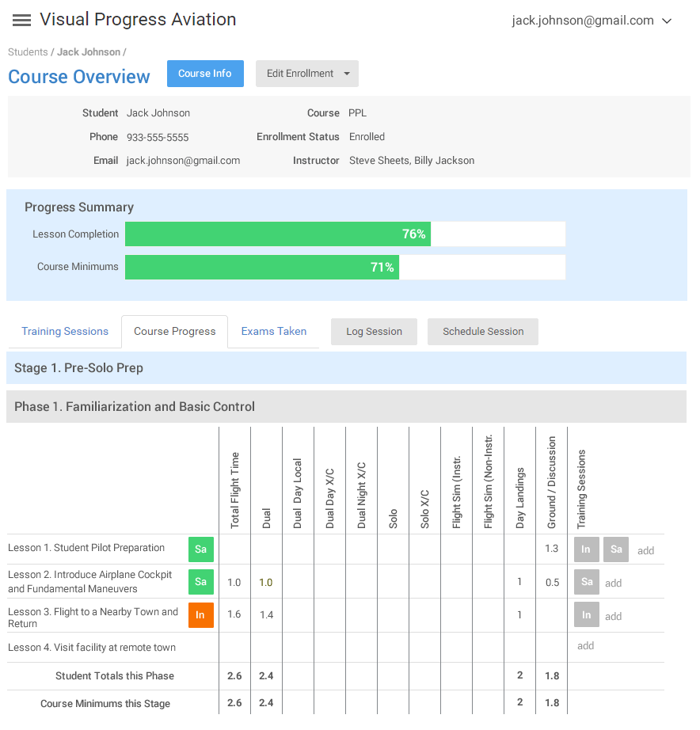The width and height of the screenshot is (700, 730).
Task: Click orange In badge for Lesson 3
Action: click(x=200, y=615)
